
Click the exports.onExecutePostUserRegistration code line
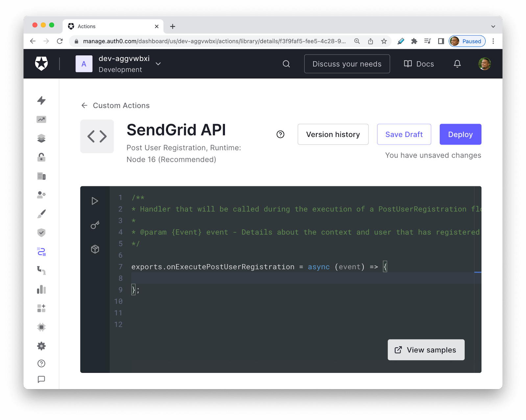click(259, 267)
